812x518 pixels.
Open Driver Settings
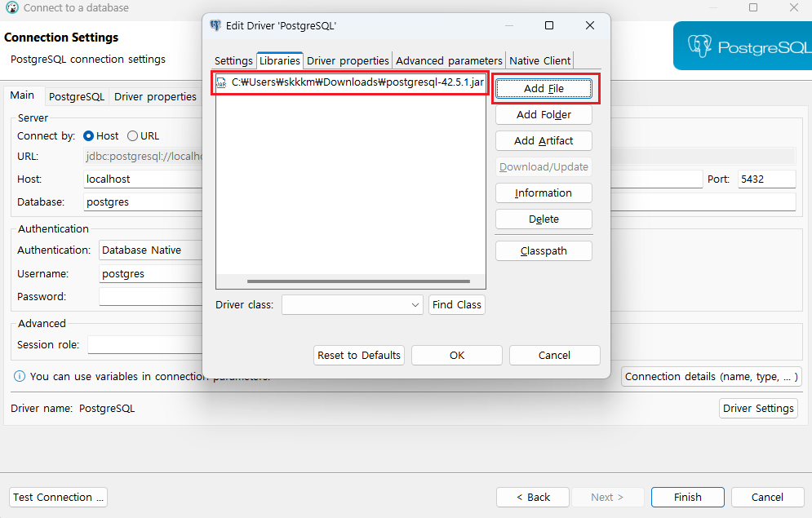coord(758,409)
